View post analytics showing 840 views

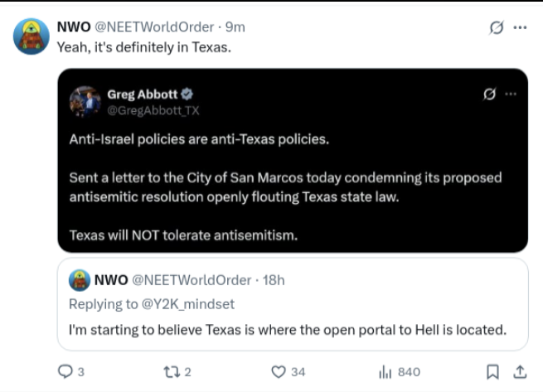click(385, 372)
